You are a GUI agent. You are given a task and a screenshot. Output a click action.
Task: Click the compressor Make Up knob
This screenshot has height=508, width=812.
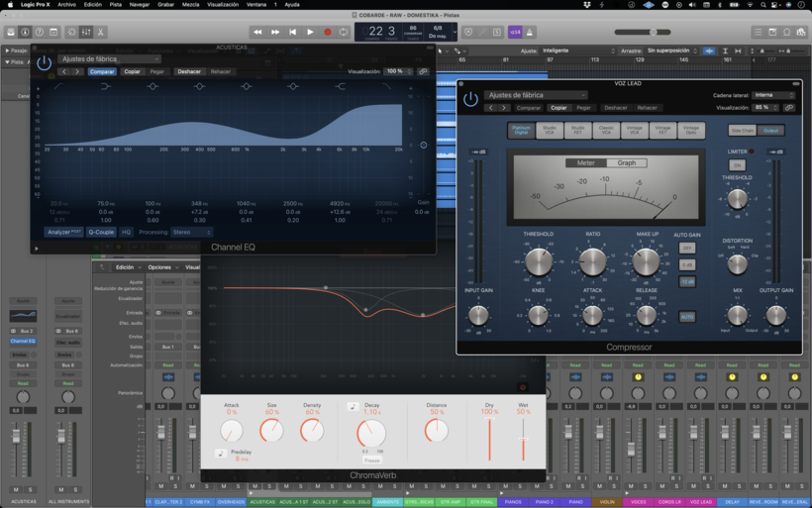click(x=647, y=262)
